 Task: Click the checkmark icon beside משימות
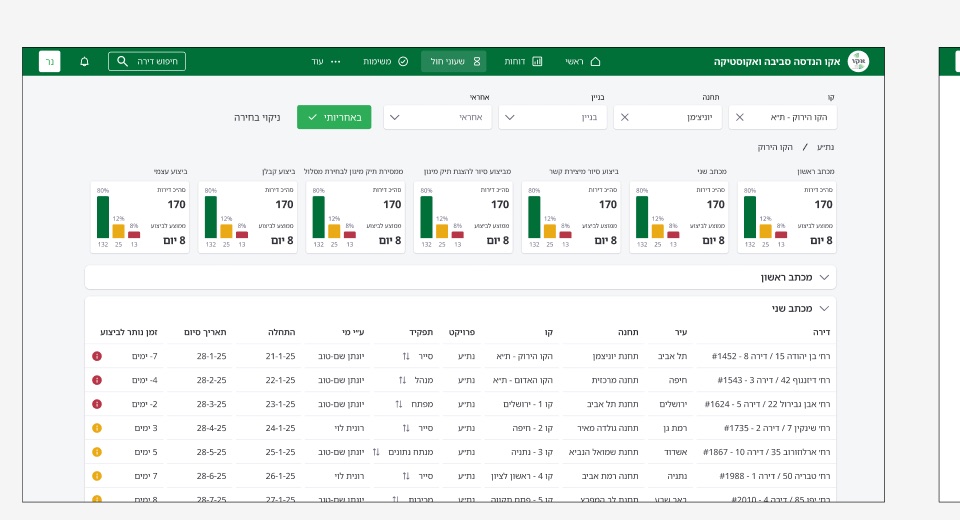tap(403, 61)
